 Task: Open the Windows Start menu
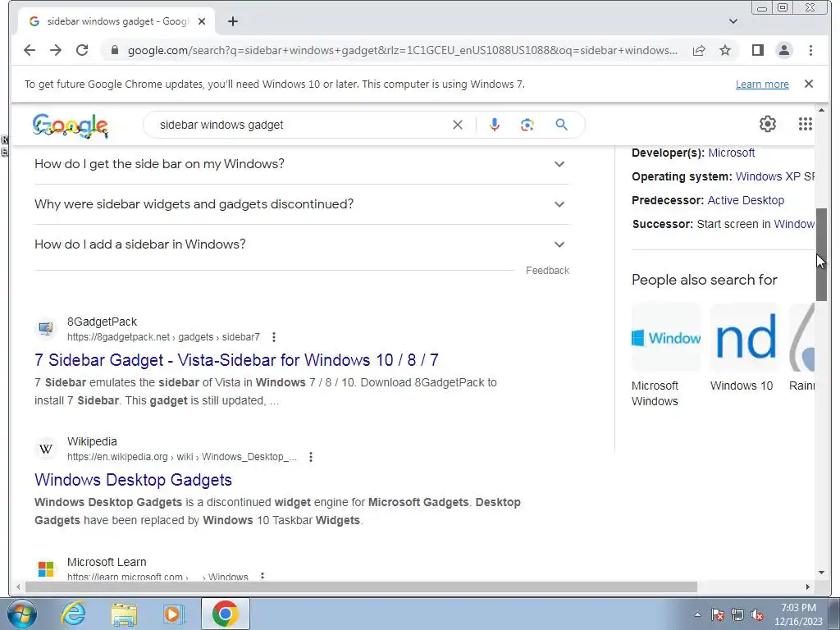coord(21,614)
